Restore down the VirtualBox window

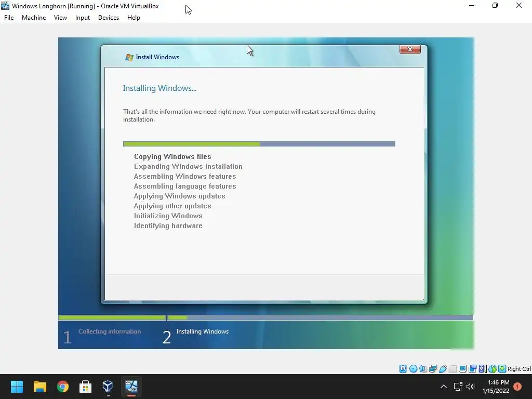coord(495,5)
